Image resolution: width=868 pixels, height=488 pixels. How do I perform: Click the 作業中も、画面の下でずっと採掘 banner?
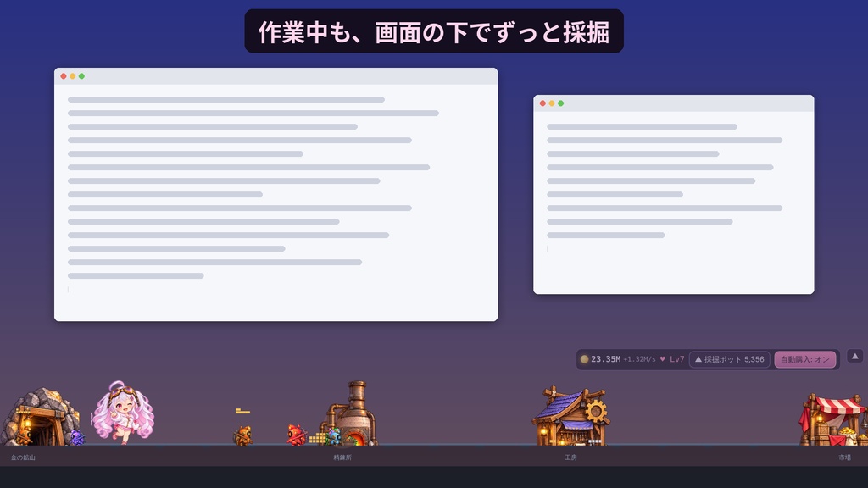[x=434, y=31]
